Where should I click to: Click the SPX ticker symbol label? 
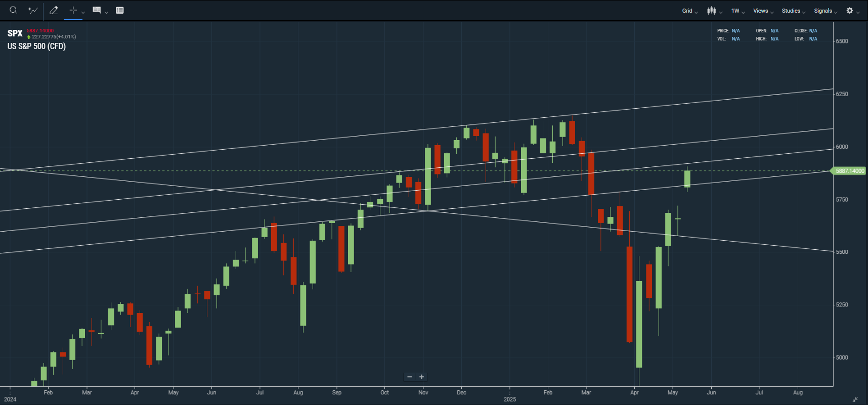15,33
